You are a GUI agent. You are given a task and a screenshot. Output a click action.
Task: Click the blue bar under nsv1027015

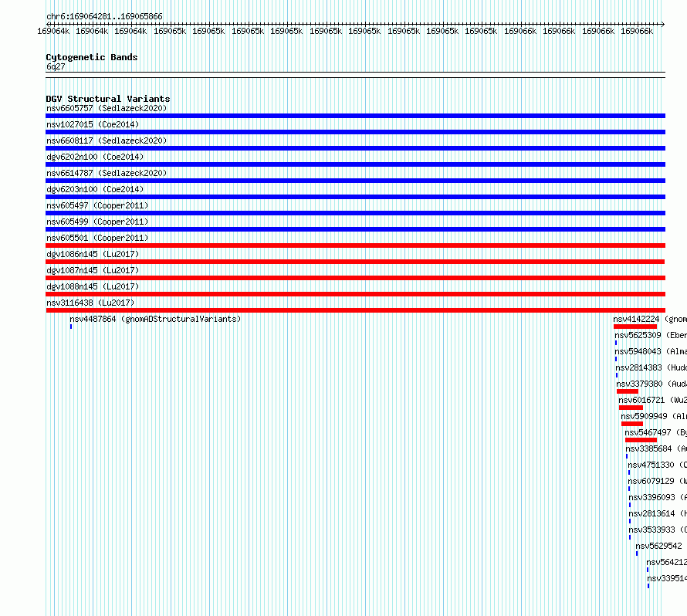tap(355, 132)
